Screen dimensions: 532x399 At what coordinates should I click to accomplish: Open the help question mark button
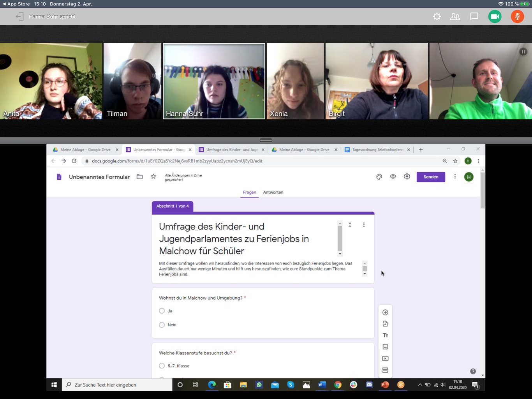point(473,371)
